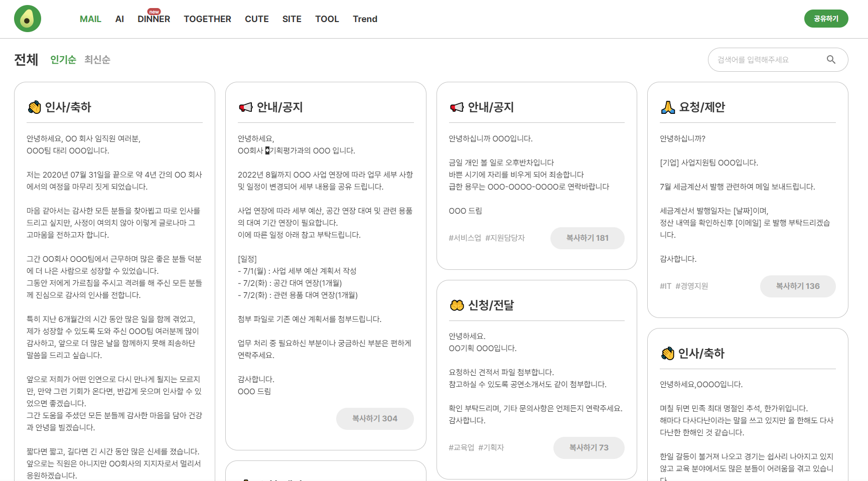Click the 요청/제안 card title
The height and width of the screenshot is (481, 868).
(x=702, y=107)
